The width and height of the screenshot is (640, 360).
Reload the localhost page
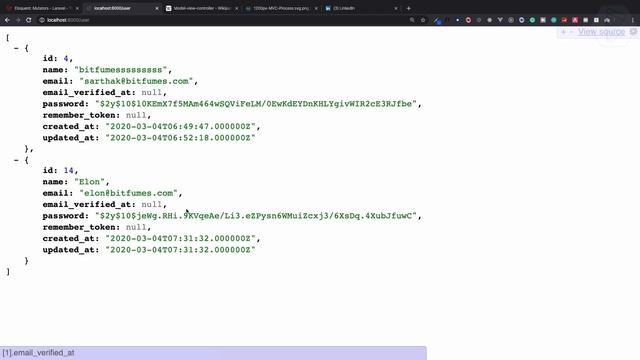(29, 20)
